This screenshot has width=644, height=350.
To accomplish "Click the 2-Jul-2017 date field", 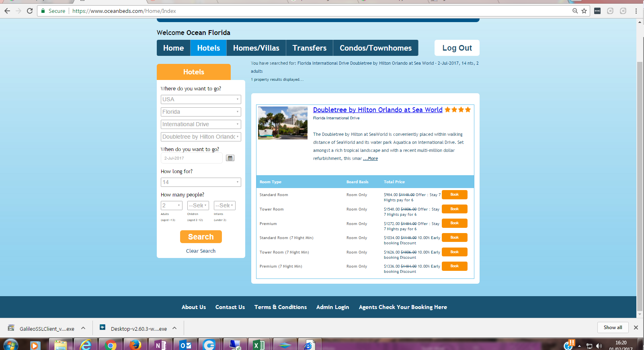I will [x=192, y=158].
